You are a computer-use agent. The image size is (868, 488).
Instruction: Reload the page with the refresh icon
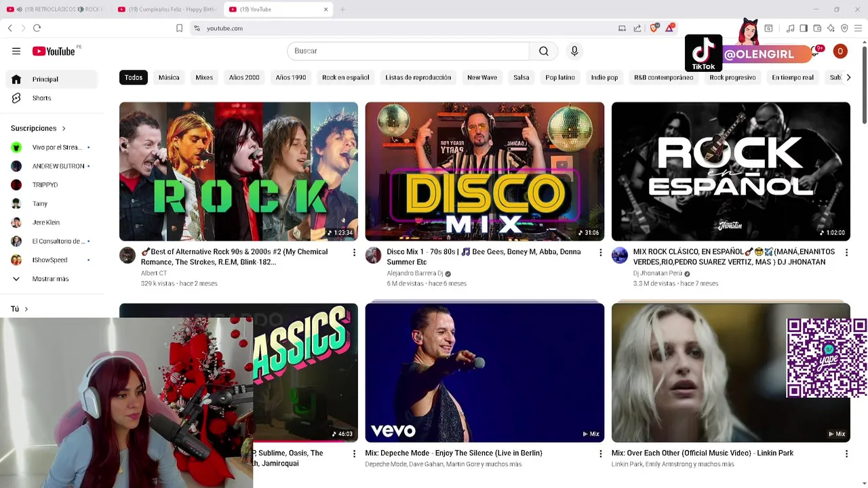[37, 28]
